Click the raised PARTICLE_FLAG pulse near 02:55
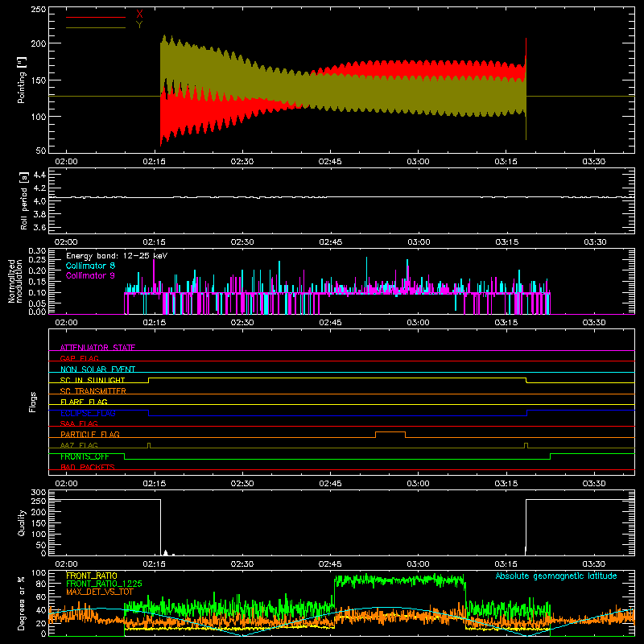The height and width of the screenshot is (644, 644). (x=390, y=434)
